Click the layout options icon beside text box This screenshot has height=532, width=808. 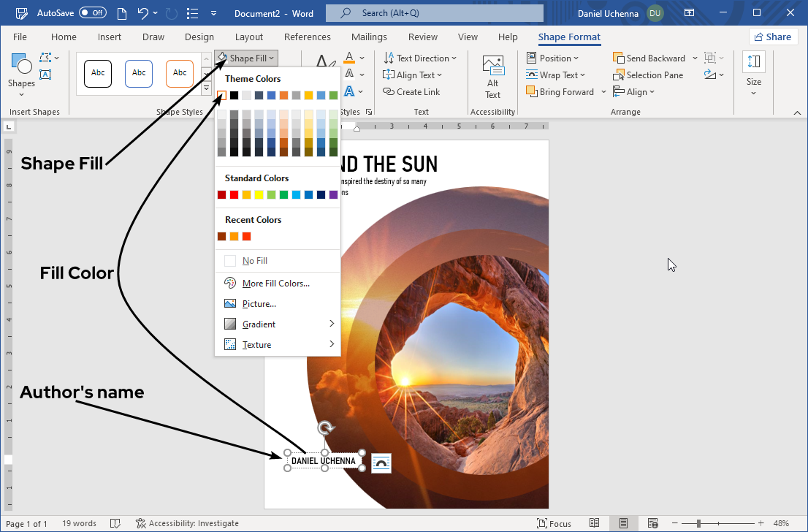[381, 463]
